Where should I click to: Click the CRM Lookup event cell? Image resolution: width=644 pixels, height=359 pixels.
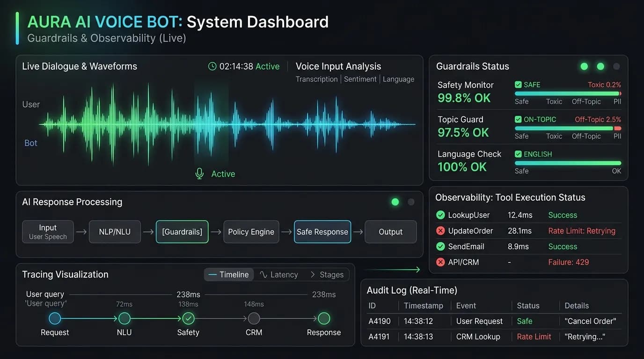click(x=478, y=337)
